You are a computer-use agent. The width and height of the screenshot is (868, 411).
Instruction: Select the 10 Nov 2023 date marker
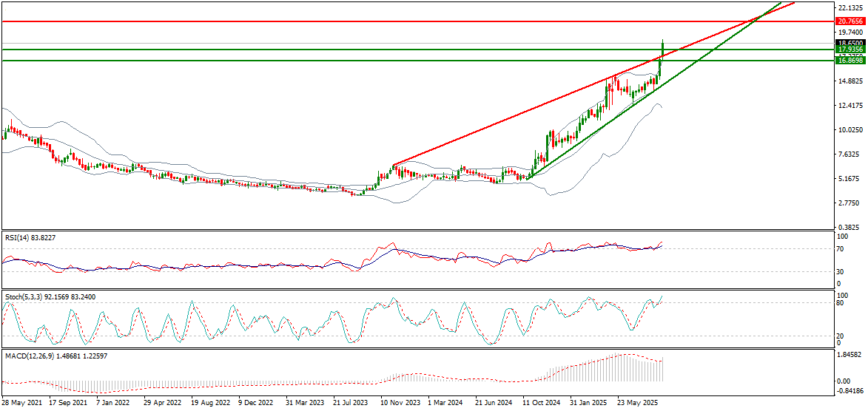(400, 404)
